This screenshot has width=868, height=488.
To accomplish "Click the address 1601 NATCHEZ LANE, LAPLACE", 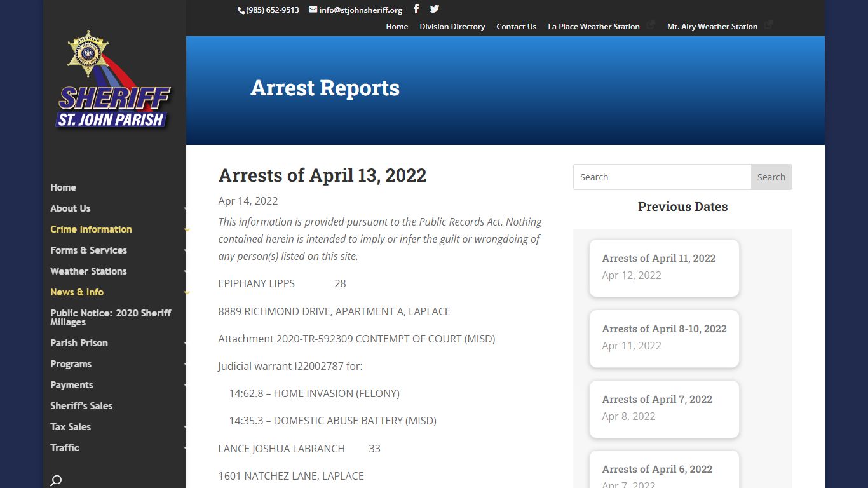I will [x=291, y=477].
